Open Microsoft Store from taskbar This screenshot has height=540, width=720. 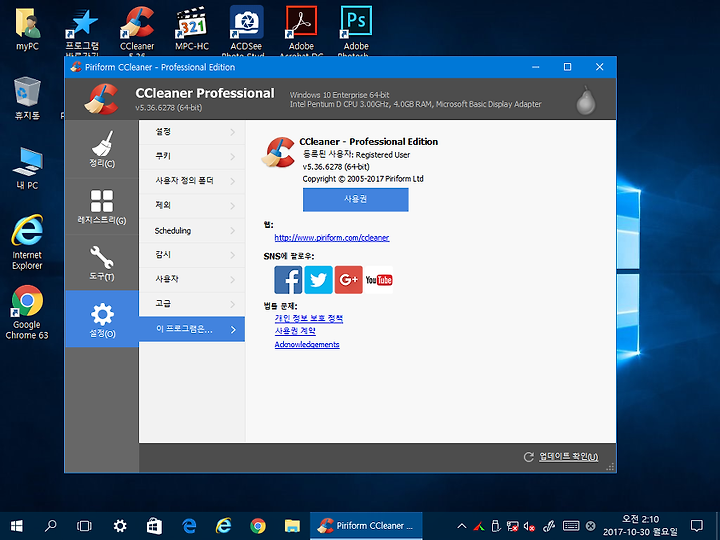[x=154, y=526]
